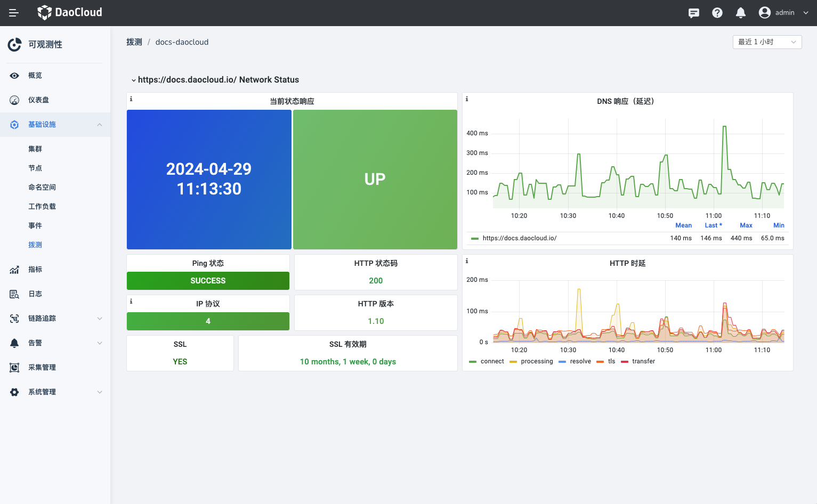Click info icon on IP protocol panel

point(131,302)
